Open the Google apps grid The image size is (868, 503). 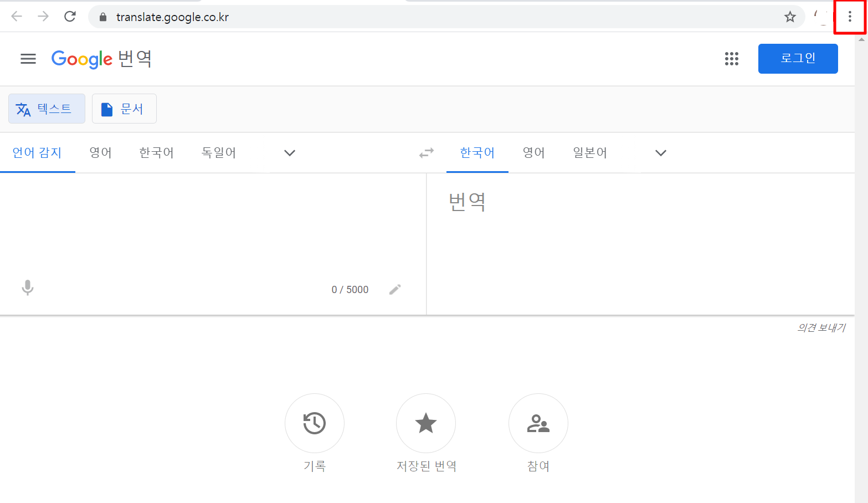tap(732, 59)
